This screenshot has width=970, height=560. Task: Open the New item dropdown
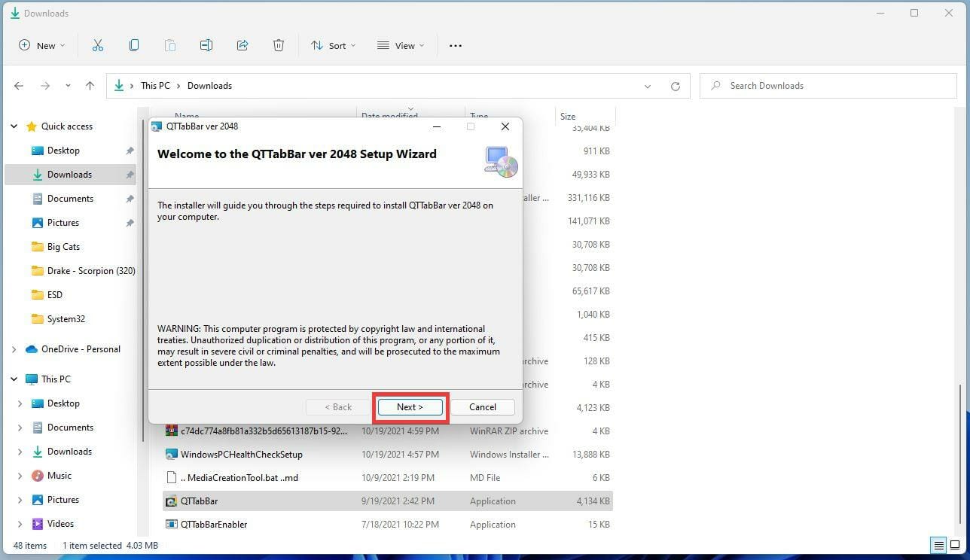[x=41, y=45]
